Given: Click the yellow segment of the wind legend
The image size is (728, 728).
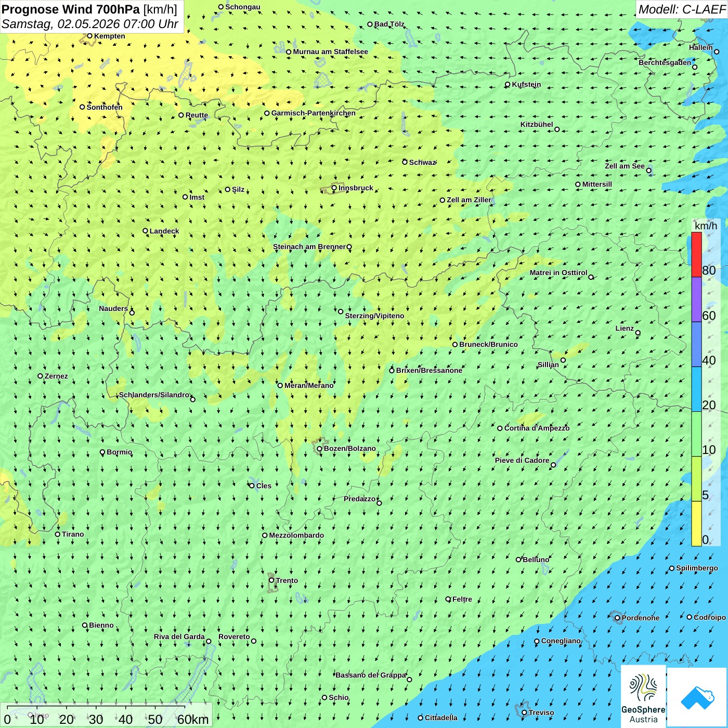Looking at the screenshot, I should click(x=696, y=524).
